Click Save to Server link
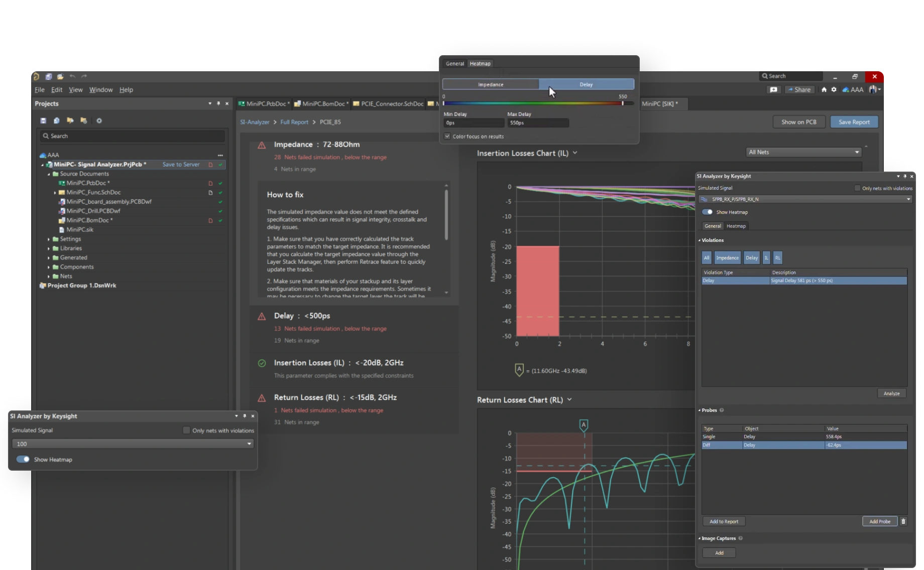 181,165
